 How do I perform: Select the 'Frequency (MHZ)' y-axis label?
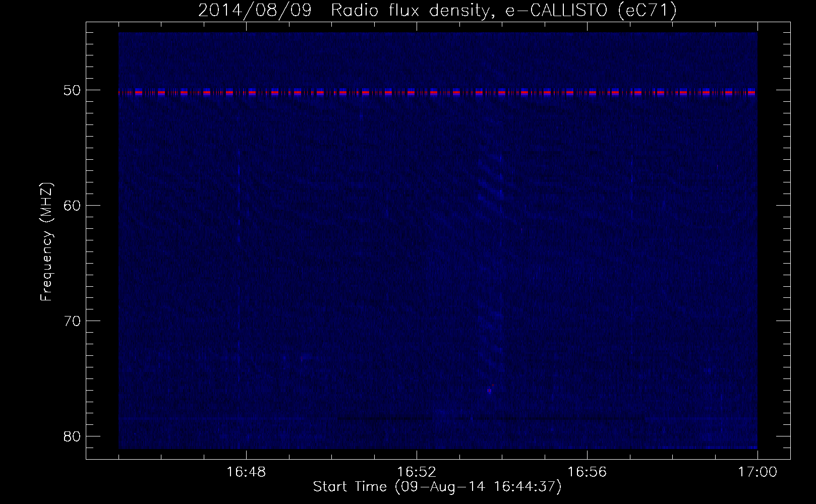pos(47,242)
